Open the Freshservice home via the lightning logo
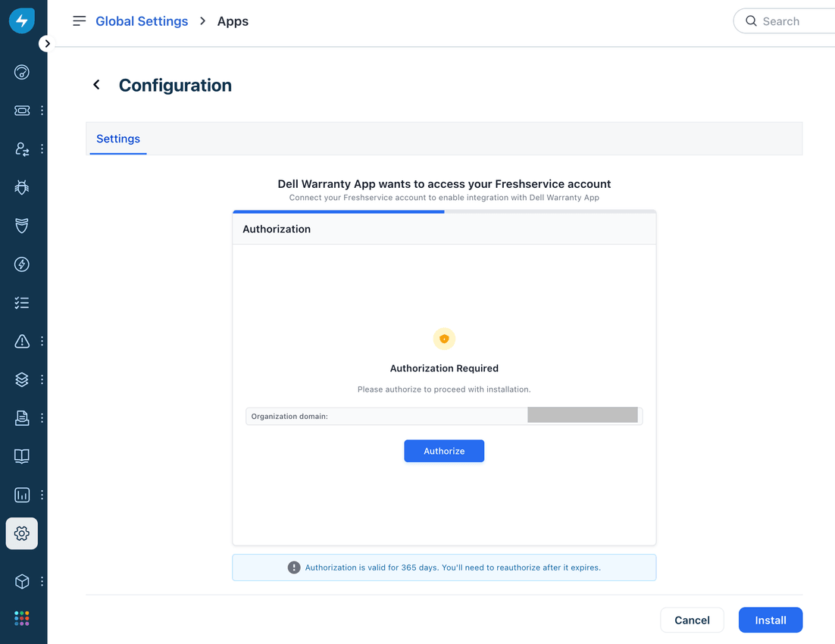 [x=21, y=20]
